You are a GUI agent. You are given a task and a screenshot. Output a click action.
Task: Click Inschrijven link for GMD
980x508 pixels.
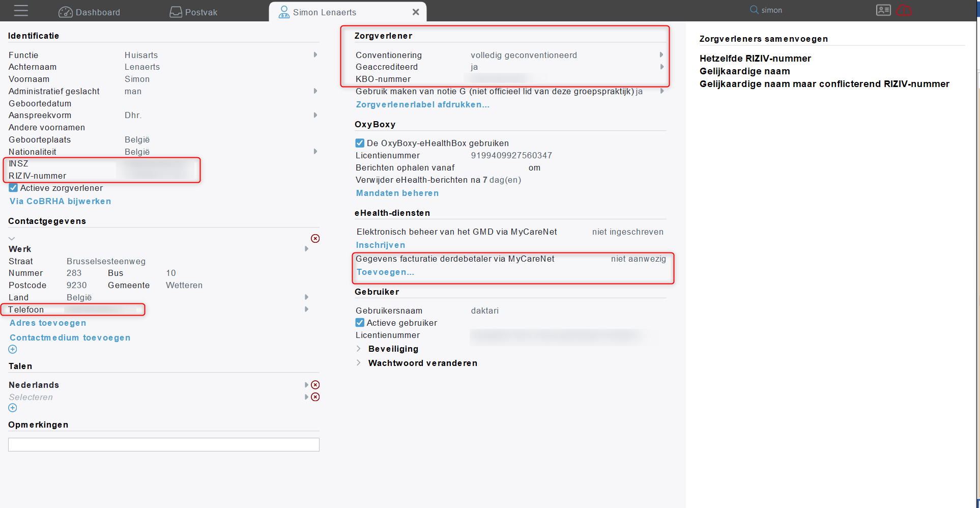380,245
